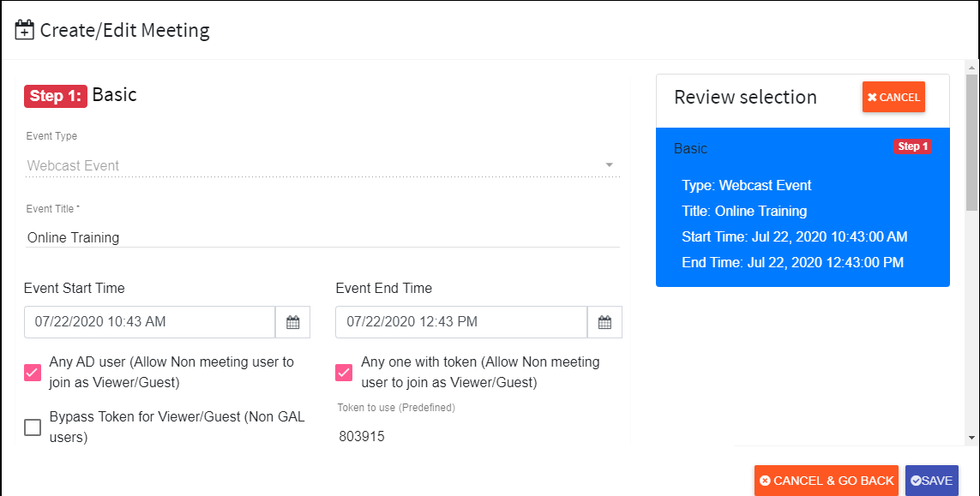Click the checkmark icon on Save button
This screenshot has height=496, width=980.
916,481
